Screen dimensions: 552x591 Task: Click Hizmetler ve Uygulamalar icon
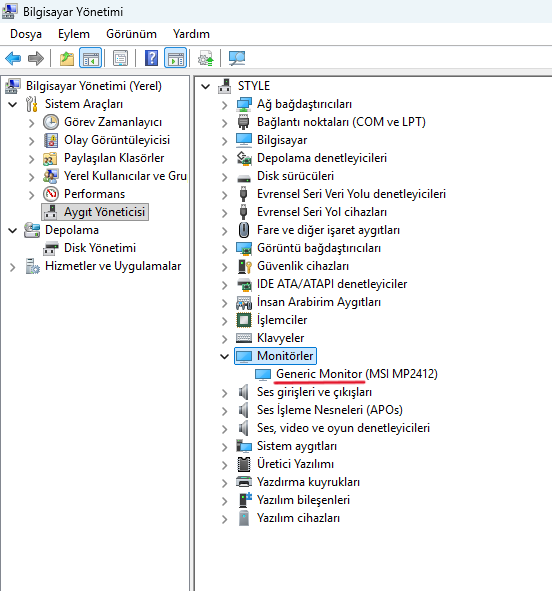(x=33, y=266)
